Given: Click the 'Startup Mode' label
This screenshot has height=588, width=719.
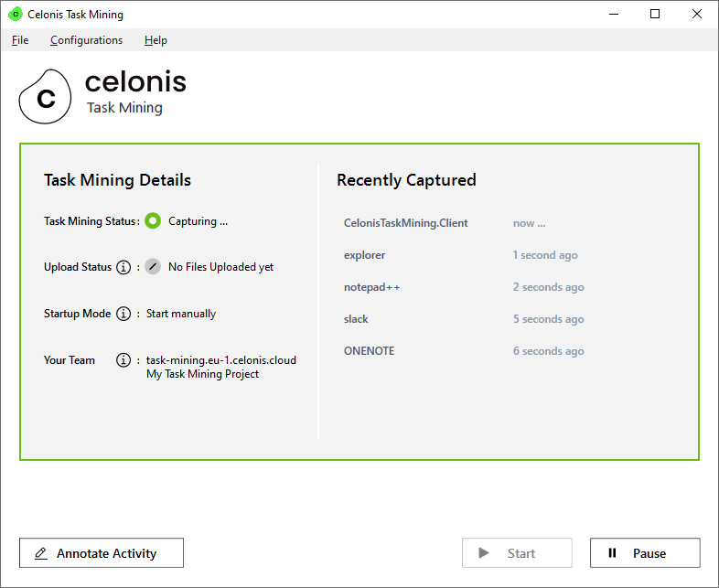Looking at the screenshot, I should click(x=77, y=314).
